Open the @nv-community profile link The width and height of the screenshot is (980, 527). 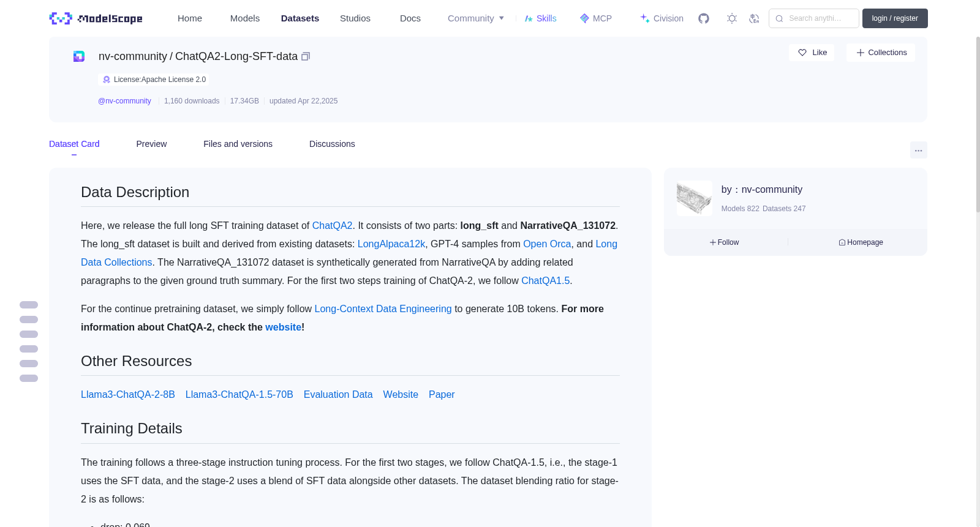124,101
